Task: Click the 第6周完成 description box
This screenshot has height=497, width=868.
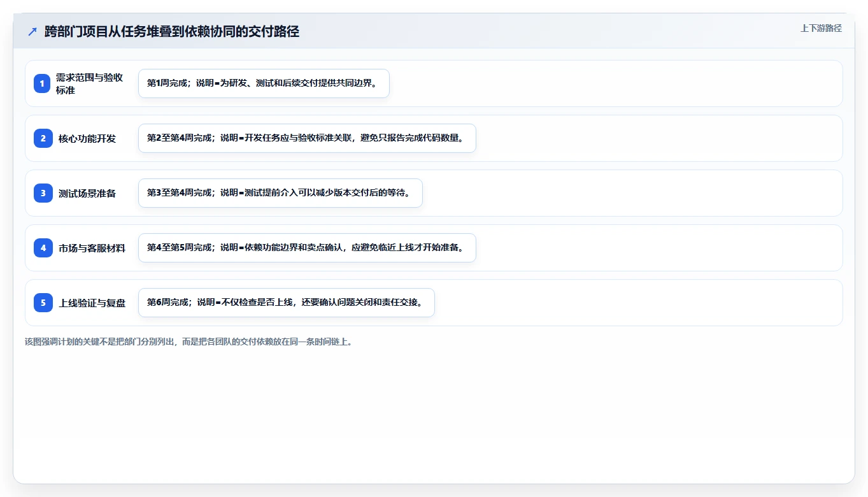Action: [x=286, y=303]
